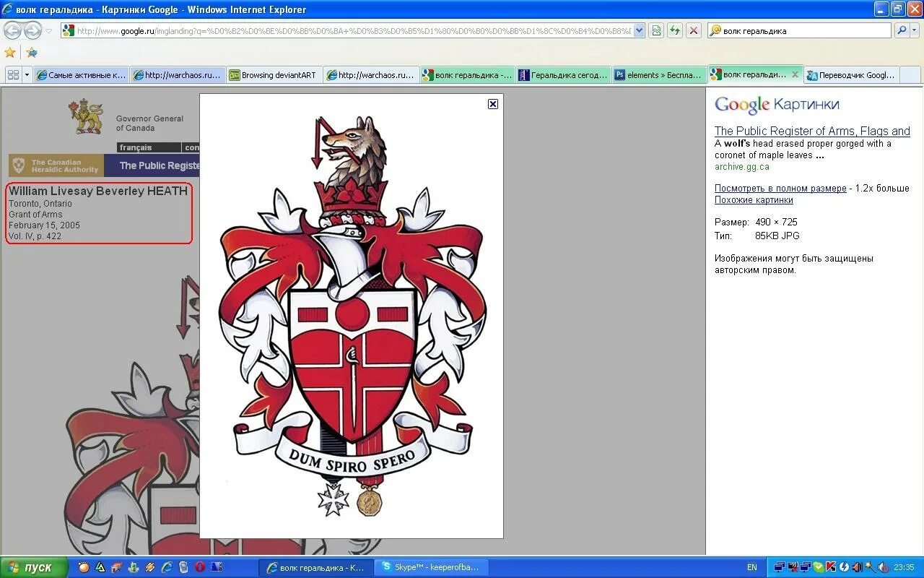Open the Windows 'пуск' Start menu
Screen dimensions: 924x578
tap(34, 567)
